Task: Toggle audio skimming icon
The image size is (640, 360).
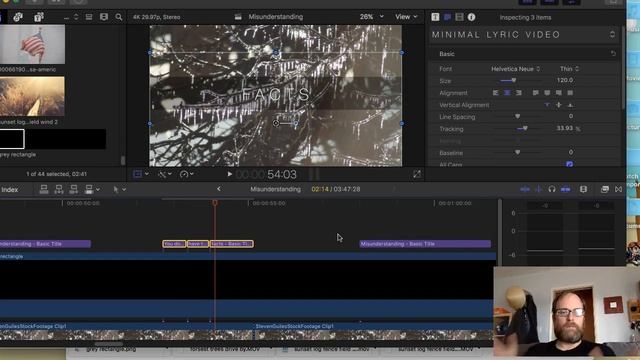Action: click(539, 189)
